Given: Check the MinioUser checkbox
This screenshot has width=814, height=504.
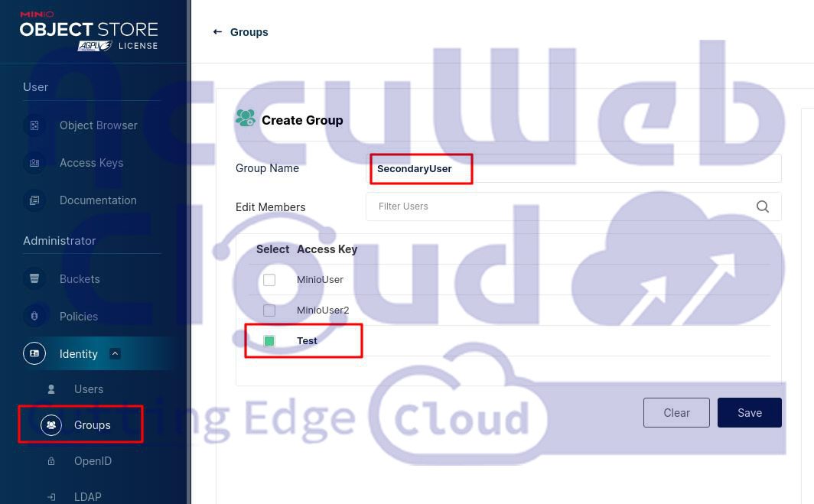Looking at the screenshot, I should coord(269,280).
